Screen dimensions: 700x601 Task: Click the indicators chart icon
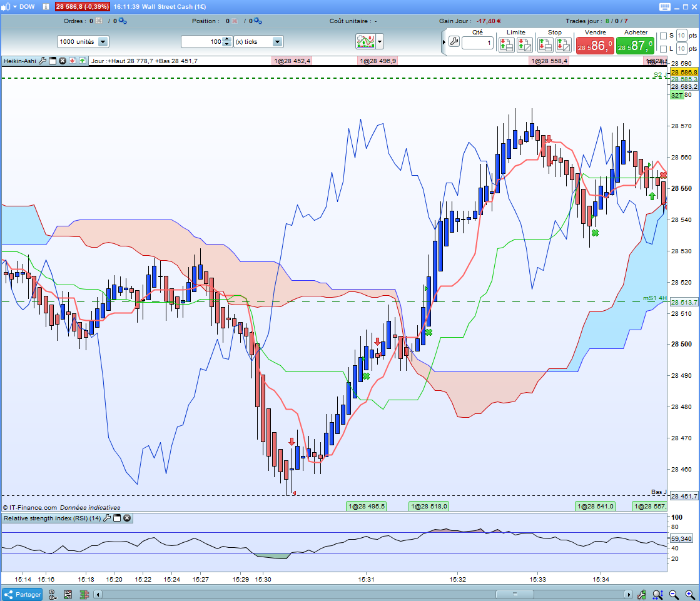tap(365, 41)
